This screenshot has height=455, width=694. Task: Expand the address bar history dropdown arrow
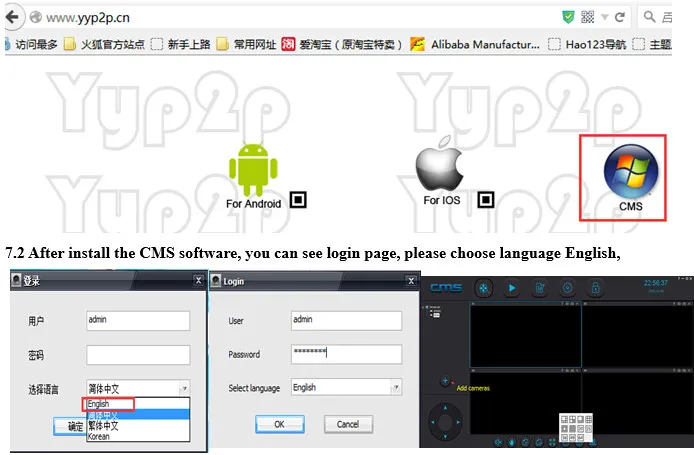click(605, 18)
